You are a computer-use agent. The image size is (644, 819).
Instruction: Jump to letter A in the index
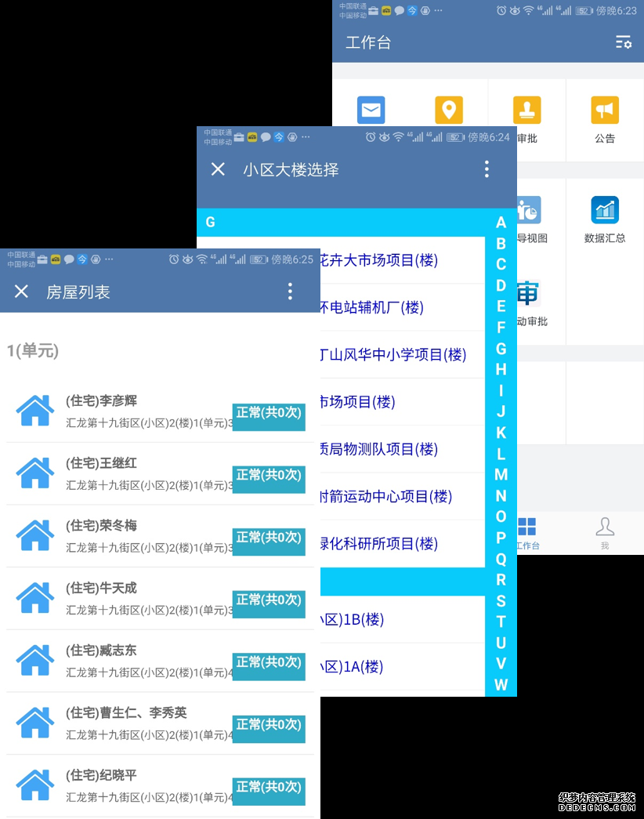501,223
